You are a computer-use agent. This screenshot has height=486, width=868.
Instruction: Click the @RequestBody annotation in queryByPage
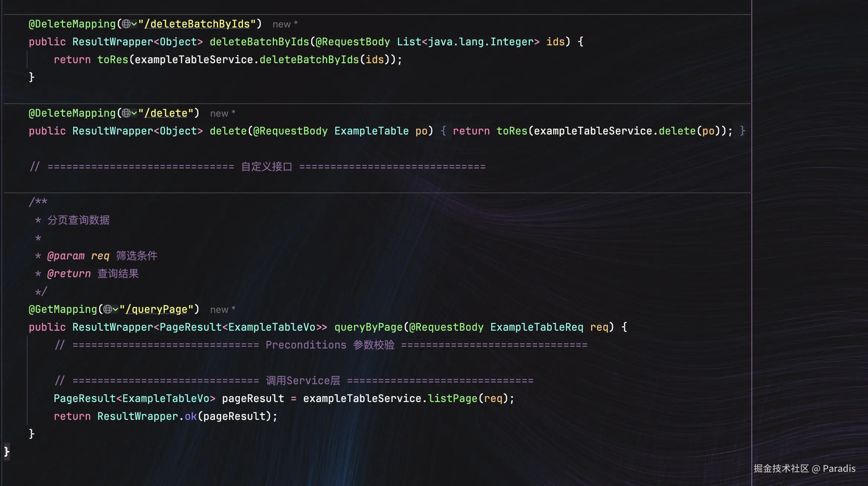(x=446, y=327)
